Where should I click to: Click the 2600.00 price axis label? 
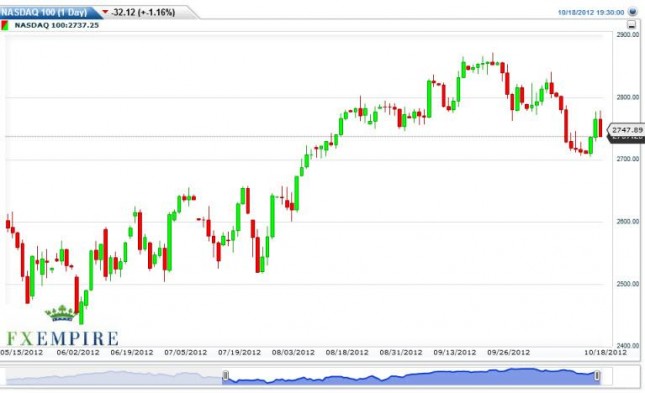[628, 221]
